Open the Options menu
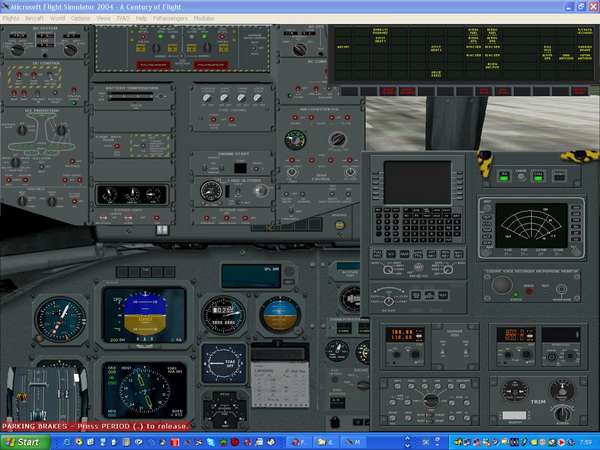The width and height of the screenshot is (600, 450). click(80, 18)
